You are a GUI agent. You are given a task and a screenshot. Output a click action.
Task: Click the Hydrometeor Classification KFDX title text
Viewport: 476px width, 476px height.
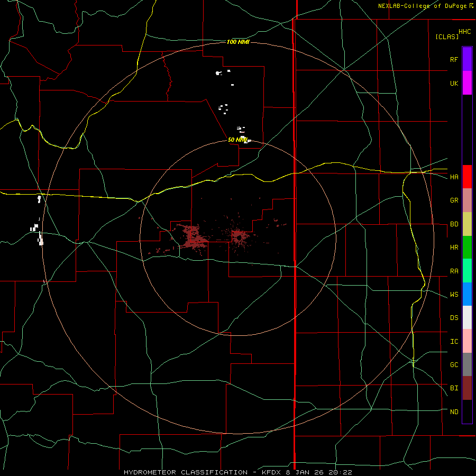[x=237, y=472]
